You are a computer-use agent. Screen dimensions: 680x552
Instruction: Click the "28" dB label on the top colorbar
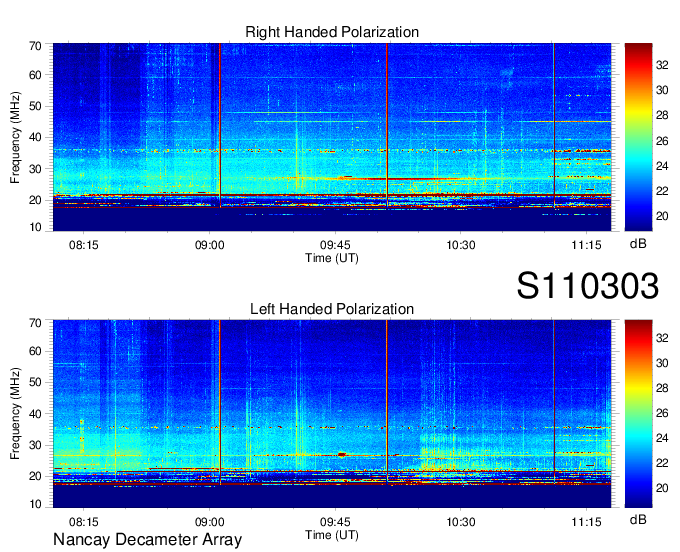point(662,115)
